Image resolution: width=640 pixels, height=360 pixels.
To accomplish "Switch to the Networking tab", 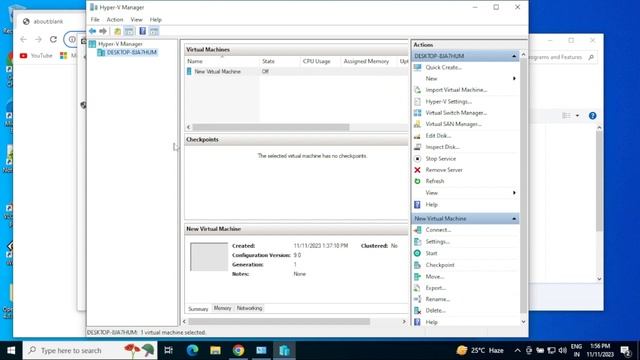I will (x=249, y=308).
